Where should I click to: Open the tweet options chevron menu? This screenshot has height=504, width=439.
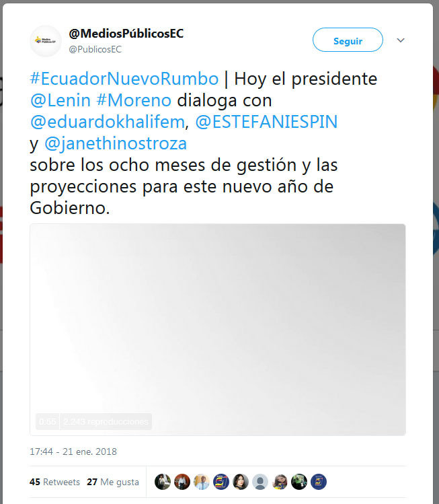(x=401, y=40)
